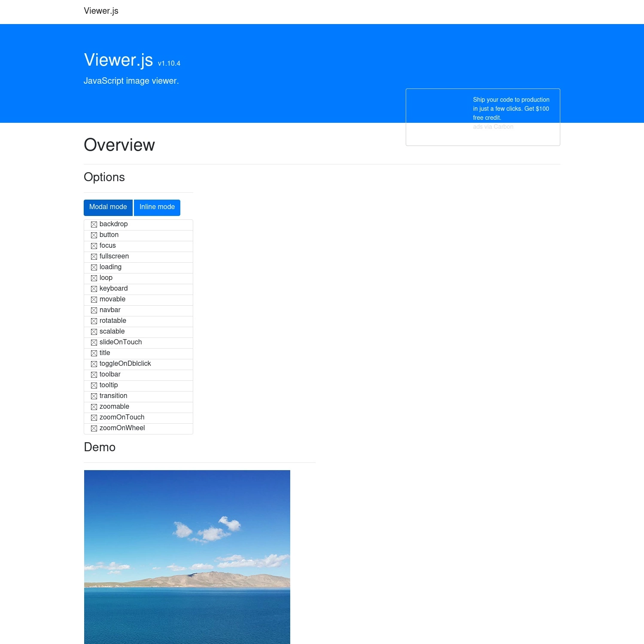
Task: Toggle the loading option checkbox
Action: [x=94, y=267]
